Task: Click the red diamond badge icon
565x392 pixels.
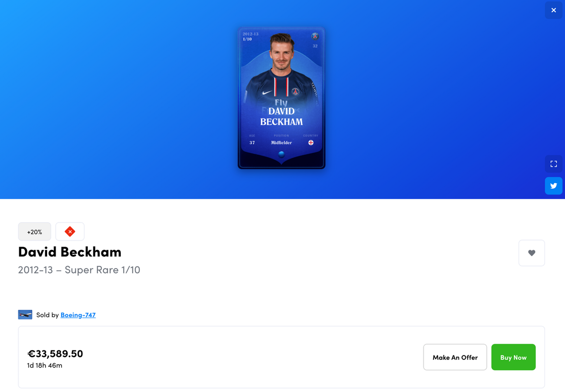Action: pyautogui.click(x=70, y=231)
